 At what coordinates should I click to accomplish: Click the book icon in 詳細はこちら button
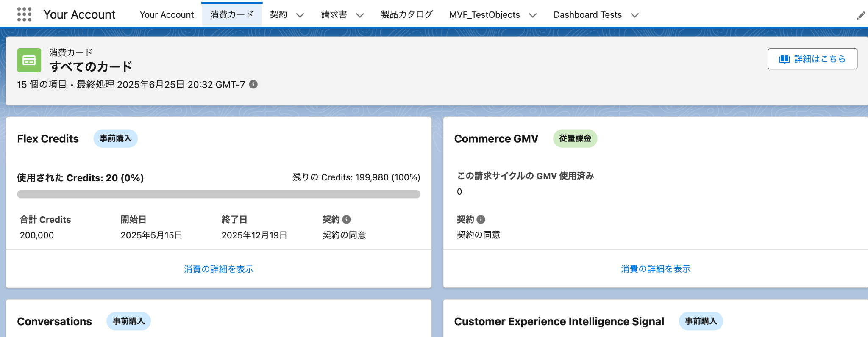click(x=784, y=59)
